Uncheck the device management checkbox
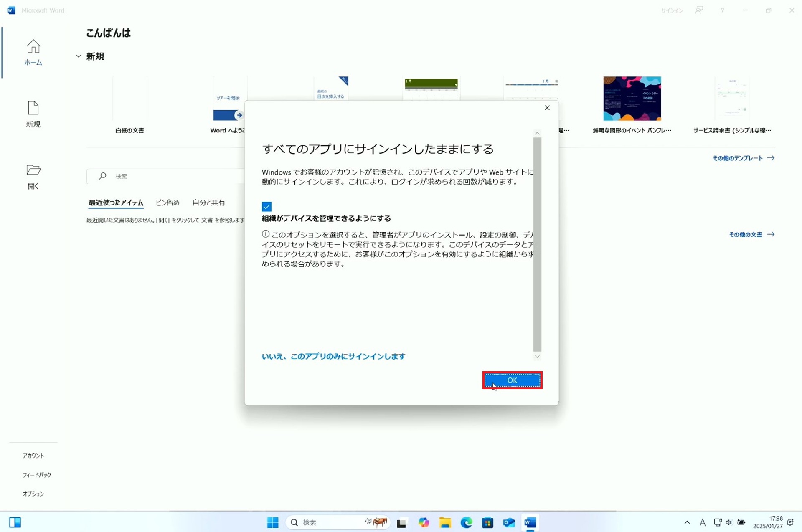 tap(266, 206)
